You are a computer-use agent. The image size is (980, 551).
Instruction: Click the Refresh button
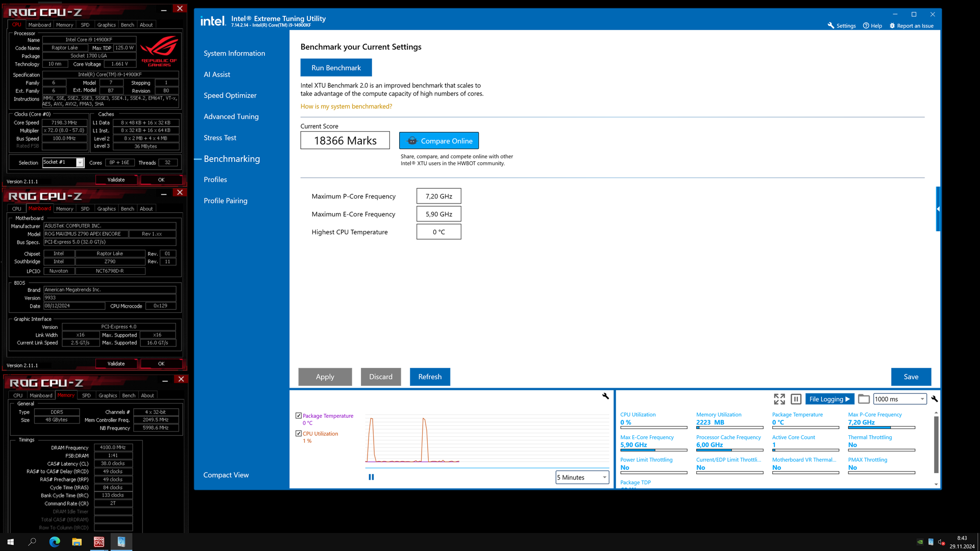(x=430, y=377)
